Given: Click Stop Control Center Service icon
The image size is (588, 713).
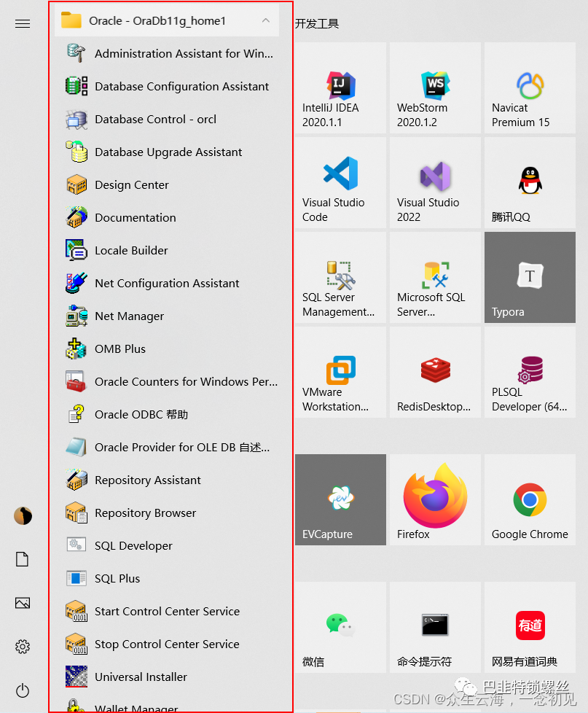Looking at the screenshot, I should pyautogui.click(x=77, y=644).
